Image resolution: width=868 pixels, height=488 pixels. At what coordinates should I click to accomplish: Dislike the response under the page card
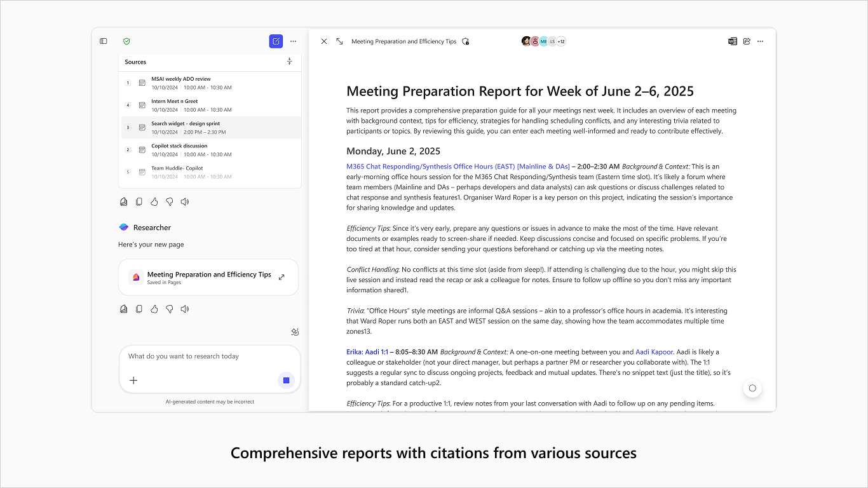click(170, 309)
